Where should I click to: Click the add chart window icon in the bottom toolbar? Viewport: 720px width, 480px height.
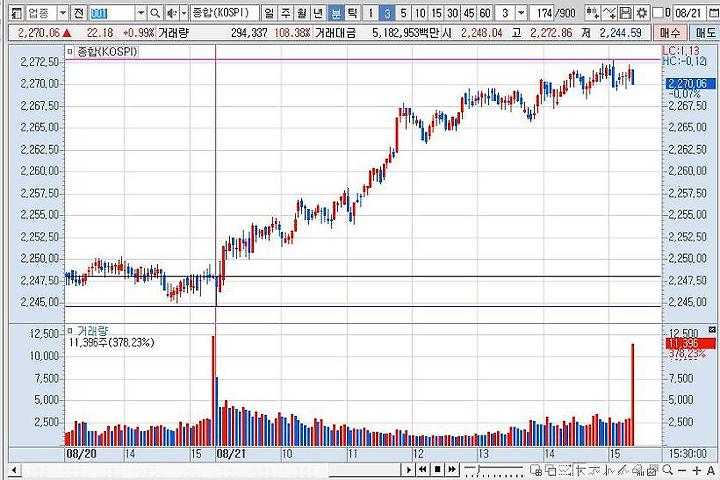535,470
